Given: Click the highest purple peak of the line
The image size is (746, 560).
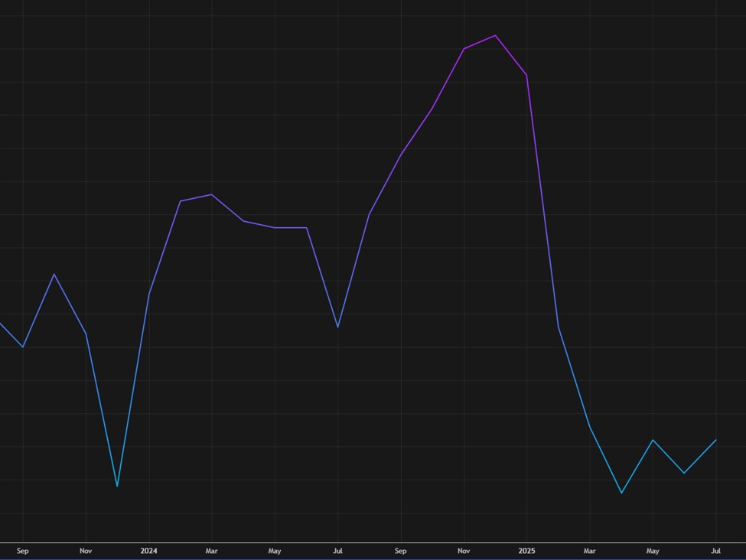Looking at the screenshot, I should [495, 35].
